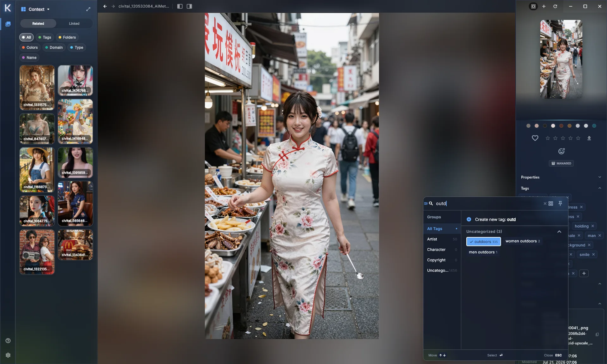Select the Folders filter chip

tap(67, 37)
